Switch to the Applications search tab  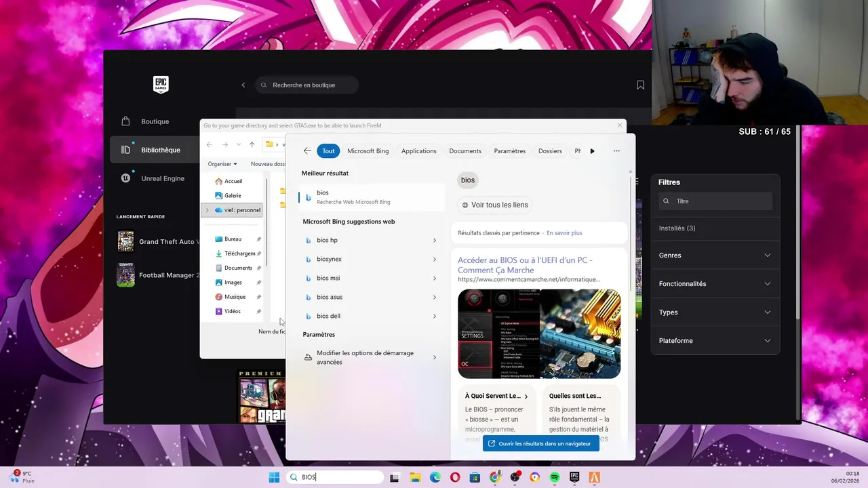419,151
